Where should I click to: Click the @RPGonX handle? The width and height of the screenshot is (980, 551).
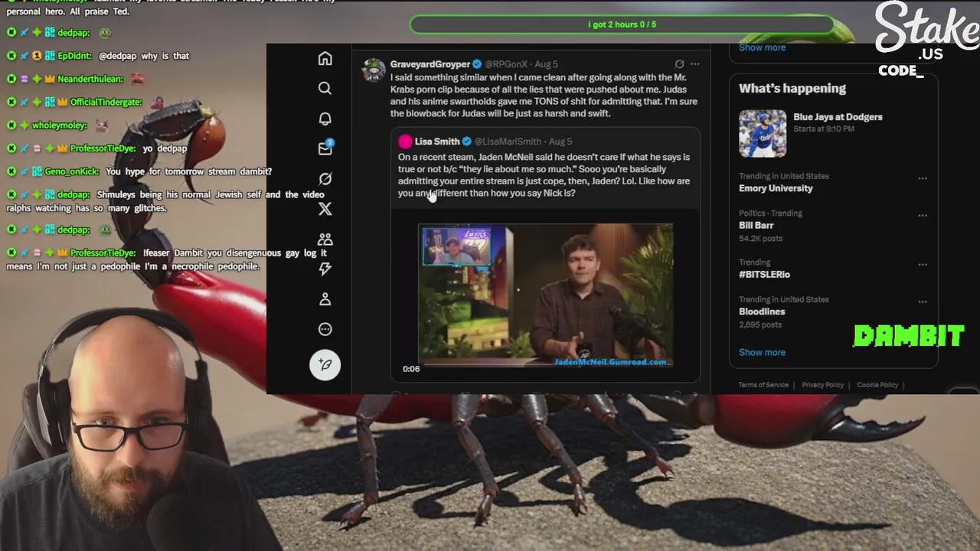click(506, 64)
